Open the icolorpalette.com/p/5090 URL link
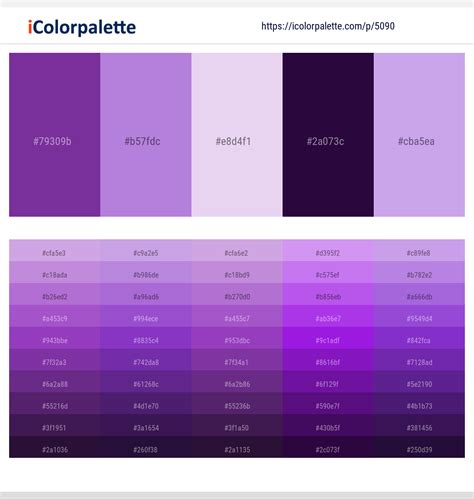This screenshot has height=499, width=474. pyautogui.click(x=328, y=26)
